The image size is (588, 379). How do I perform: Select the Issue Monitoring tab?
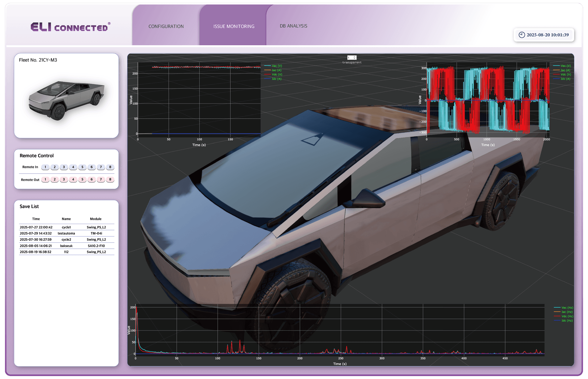coord(234,26)
